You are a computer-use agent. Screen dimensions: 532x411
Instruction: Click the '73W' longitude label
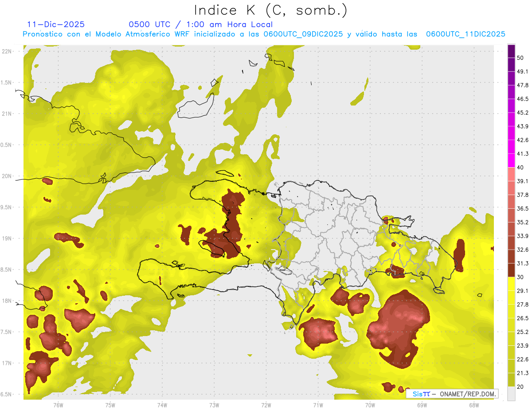tap(214, 405)
